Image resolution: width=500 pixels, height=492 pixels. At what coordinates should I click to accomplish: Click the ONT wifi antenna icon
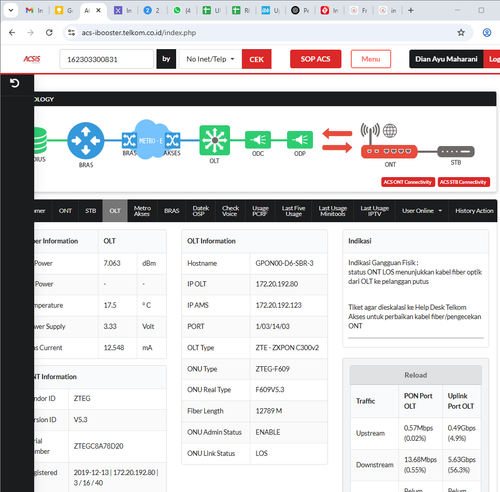click(370, 133)
